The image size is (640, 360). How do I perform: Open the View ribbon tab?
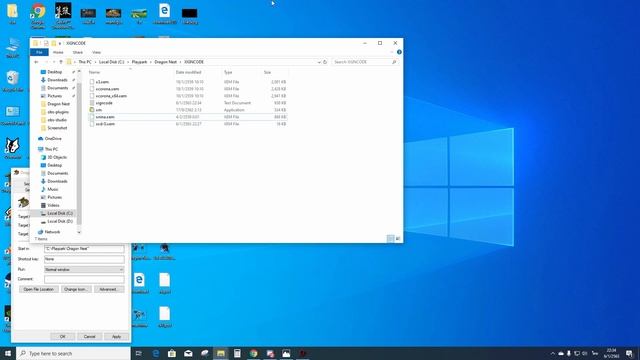pyautogui.click(x=96, y=52)
